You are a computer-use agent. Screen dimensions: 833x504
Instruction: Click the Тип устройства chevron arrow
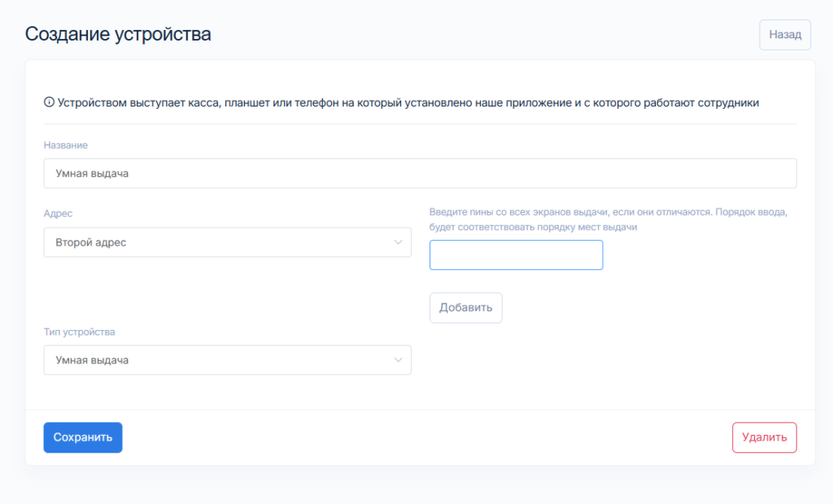click(x=398, y=360)
